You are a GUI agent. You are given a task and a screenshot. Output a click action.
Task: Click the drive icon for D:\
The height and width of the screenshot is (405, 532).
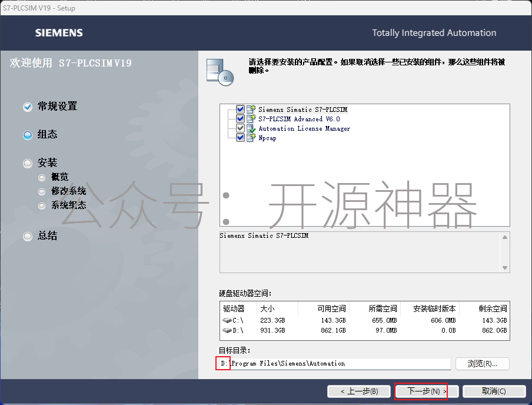coord(227,330)
